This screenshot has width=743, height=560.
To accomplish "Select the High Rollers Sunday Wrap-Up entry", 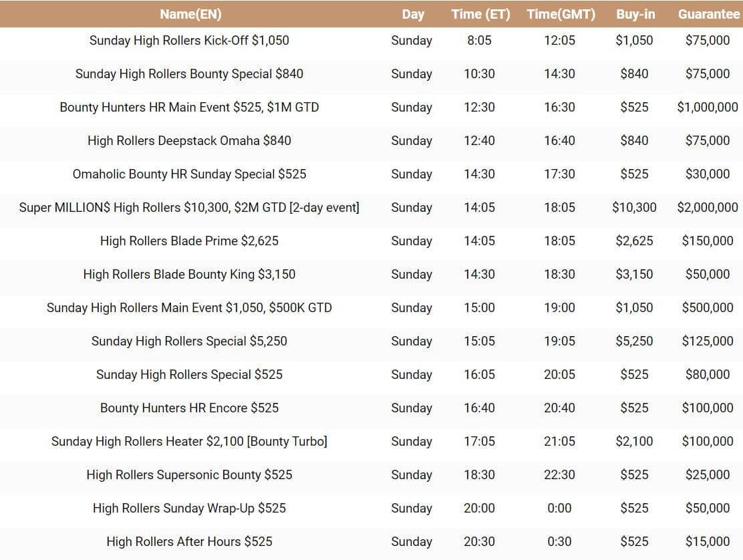I will pos(190,509).
